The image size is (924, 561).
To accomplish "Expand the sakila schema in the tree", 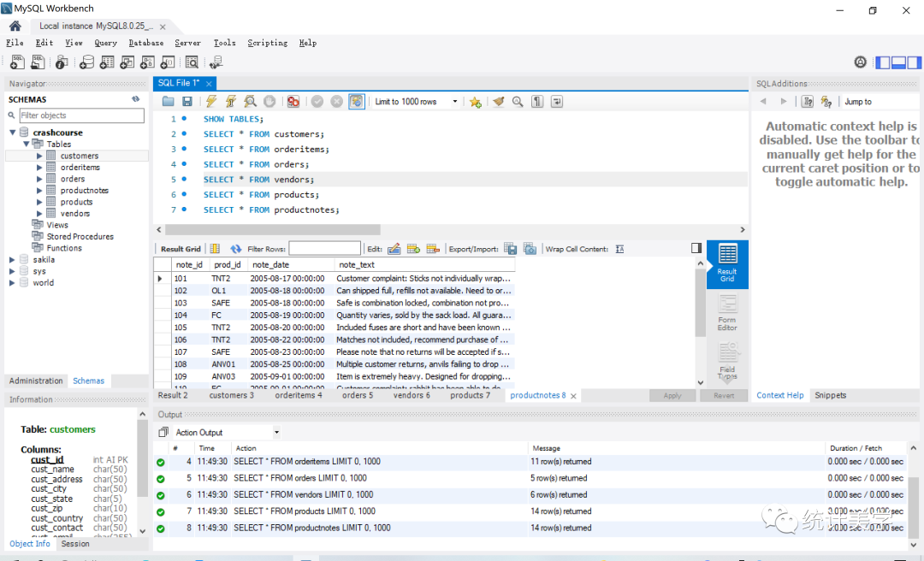I will (12, 260).
